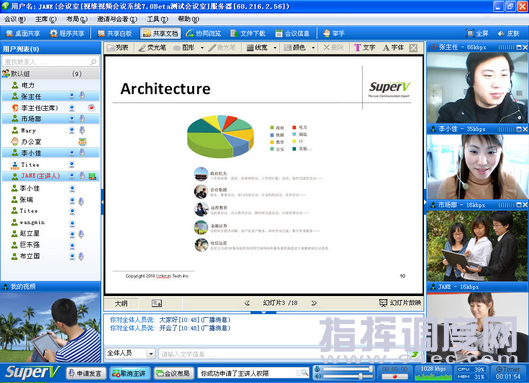Click the 会议布局 layout button
The height and width of the screenshot is (383, 529).
coord(174,373)
